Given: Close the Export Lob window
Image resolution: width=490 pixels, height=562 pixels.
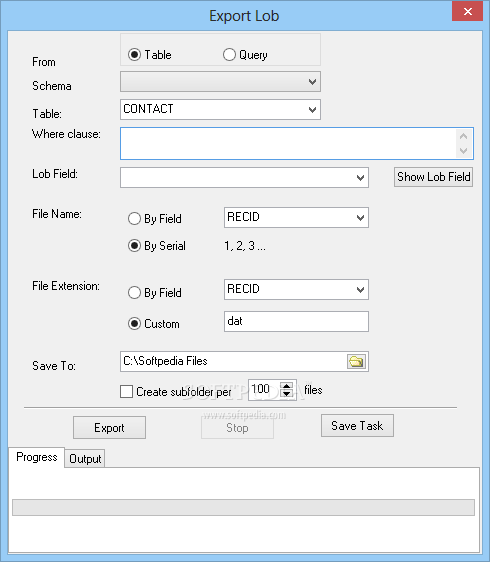Looking at the screenshot, I should click(467, 11).
